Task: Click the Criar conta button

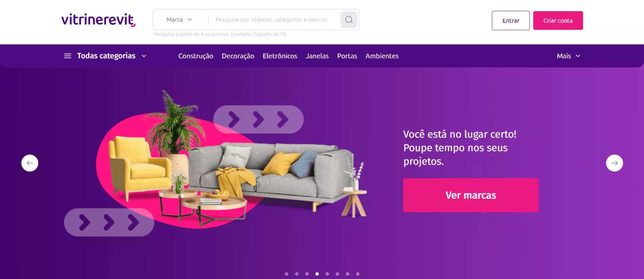Action: pyautogui.click(x=558, y=20)
